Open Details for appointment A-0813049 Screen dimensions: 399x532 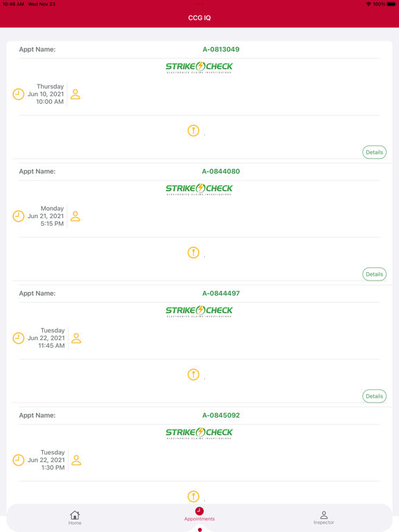tap(374, 152)
